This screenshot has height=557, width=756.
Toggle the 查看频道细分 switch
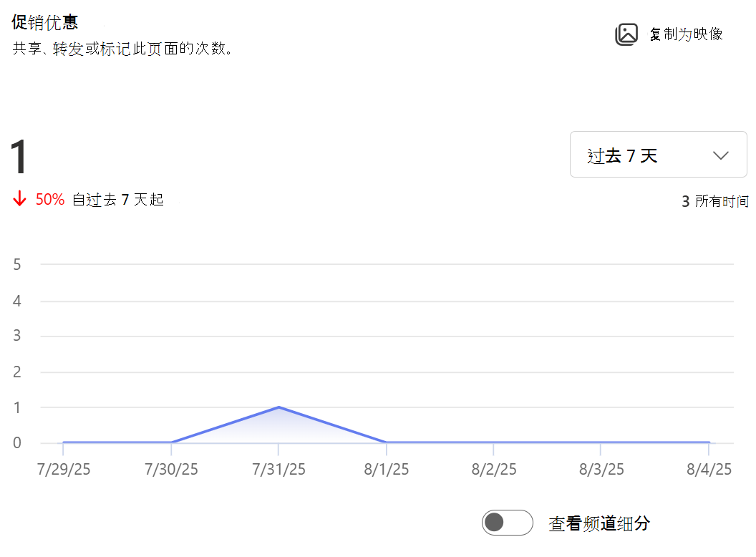pyautogui.click(x=507, y=523)
